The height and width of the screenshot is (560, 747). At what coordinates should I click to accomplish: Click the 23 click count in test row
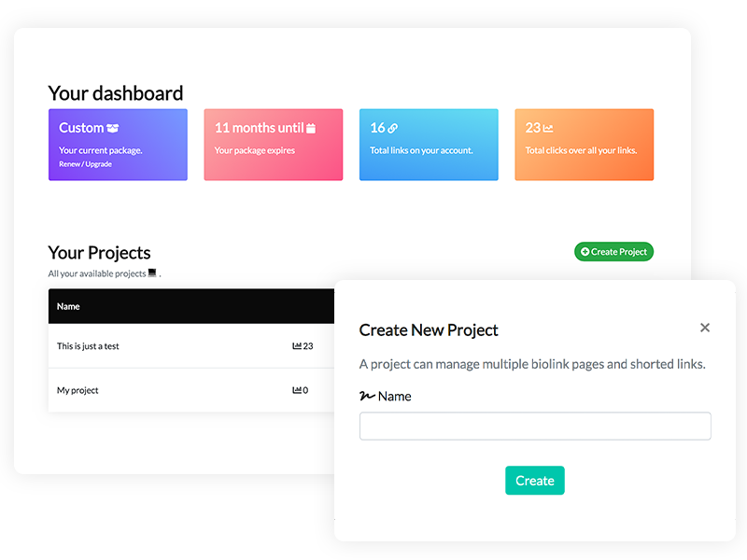click(x=308, y=346)
